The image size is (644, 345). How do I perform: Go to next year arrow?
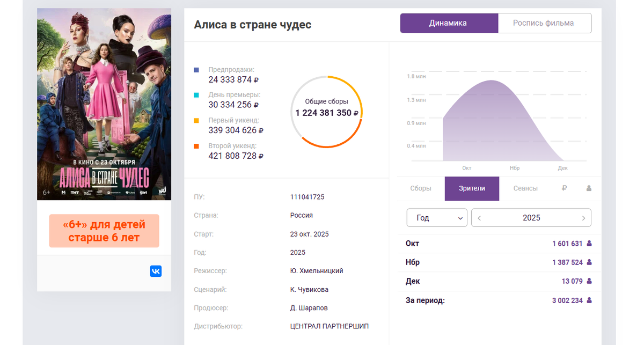[583, 218]
